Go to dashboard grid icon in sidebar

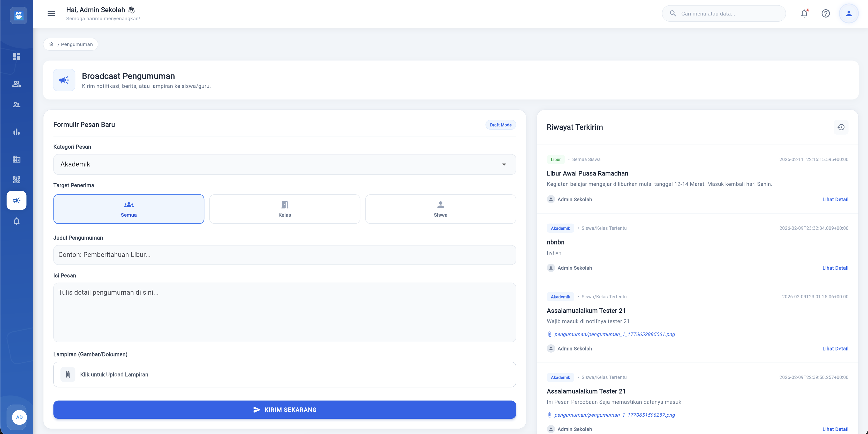[x=17, y=56]
